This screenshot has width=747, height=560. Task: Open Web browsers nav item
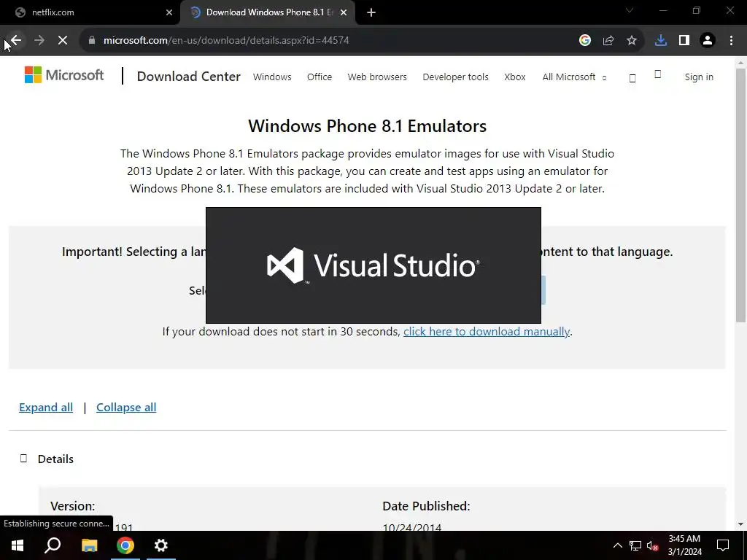click(377, 77)
